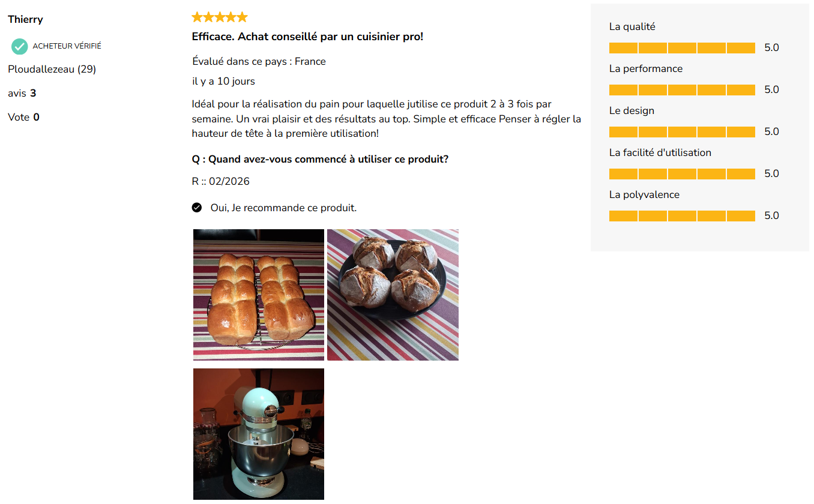This screenshot has height=504, width=814.
Task: Click the green verified buyer checkmark icon
Action: click(x=20, y=46)
